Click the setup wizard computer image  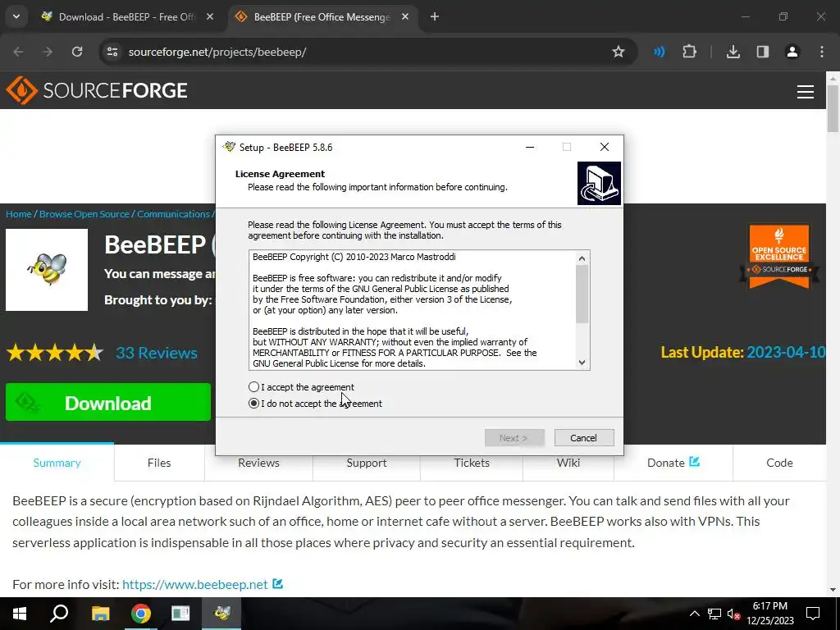click(x=599, y=183)
